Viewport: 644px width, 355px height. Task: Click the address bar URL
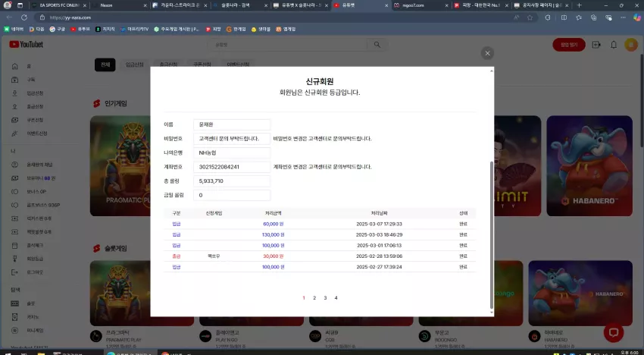click(x=70, y=17)
